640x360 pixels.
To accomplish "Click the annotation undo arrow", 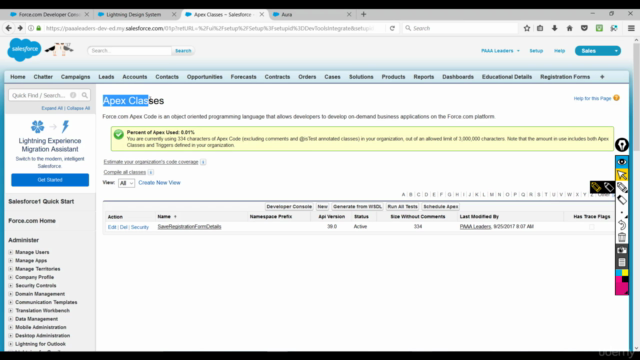I will [x=622, y=225].
